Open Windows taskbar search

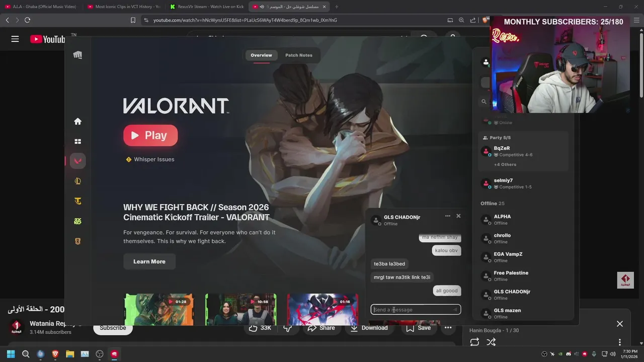click(26, 354)
